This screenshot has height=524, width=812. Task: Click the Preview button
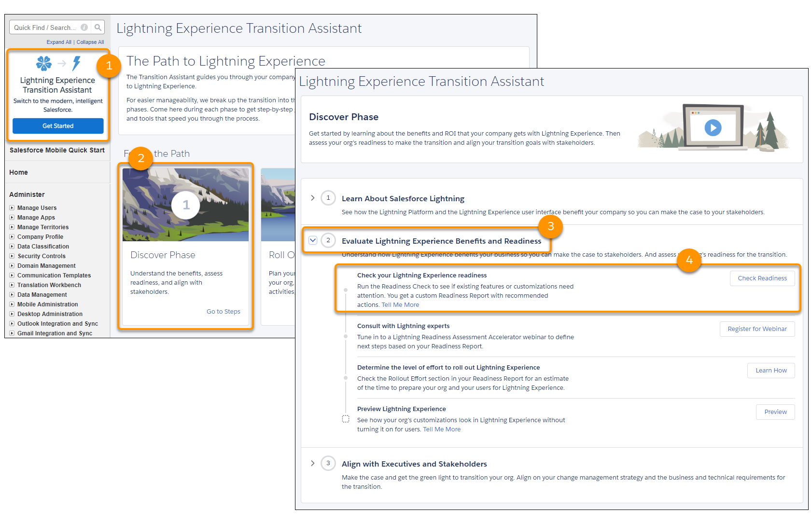[775, 412]
